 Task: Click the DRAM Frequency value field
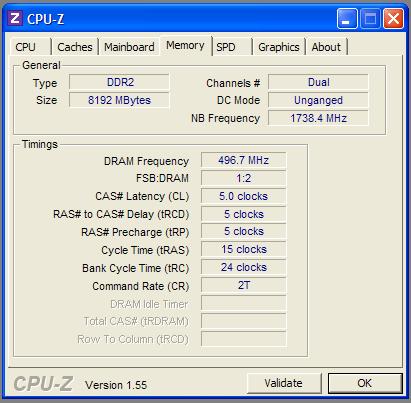tap(244, 160)
